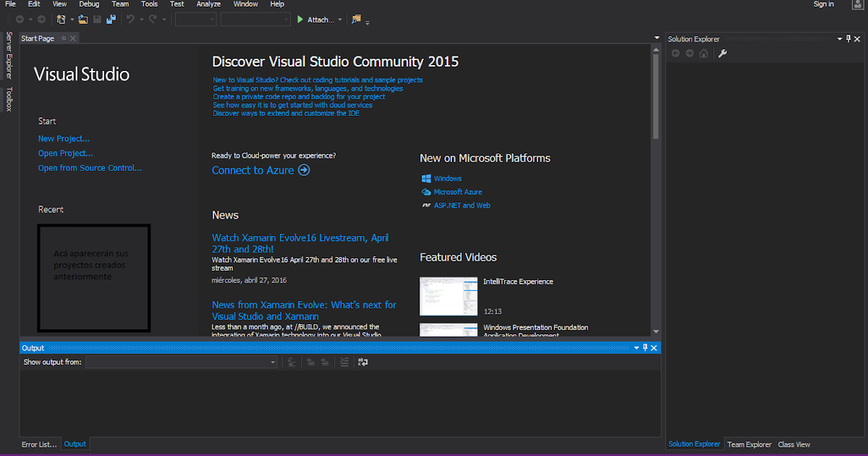Toggle Word Wrap in the Output window
The image size is (868, 456).
click(x=362, y=362)
